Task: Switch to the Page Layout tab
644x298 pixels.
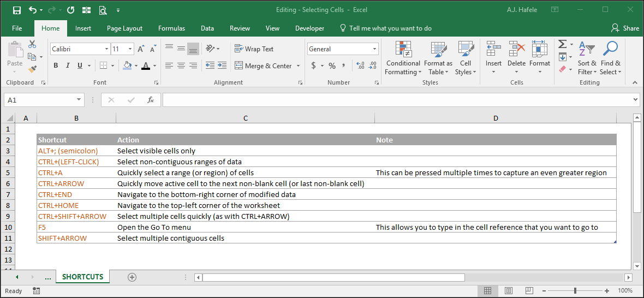Action: tap(124, 28)
